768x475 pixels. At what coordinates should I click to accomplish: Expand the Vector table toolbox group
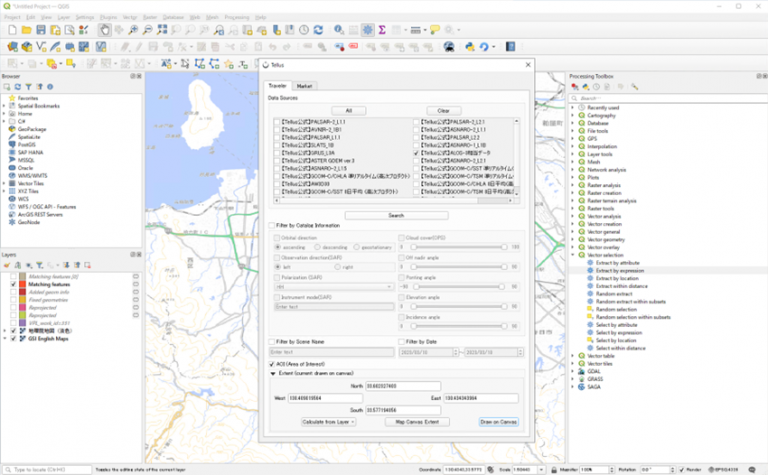[573, 356]
